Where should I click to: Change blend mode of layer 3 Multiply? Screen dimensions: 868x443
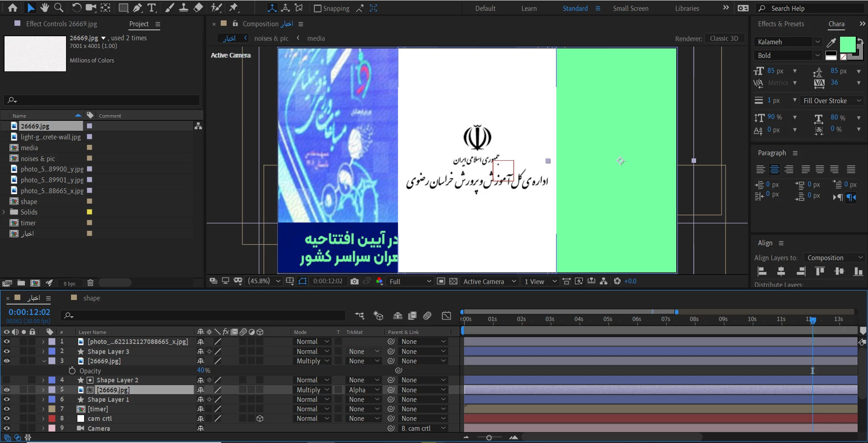(x=312, y=361)
